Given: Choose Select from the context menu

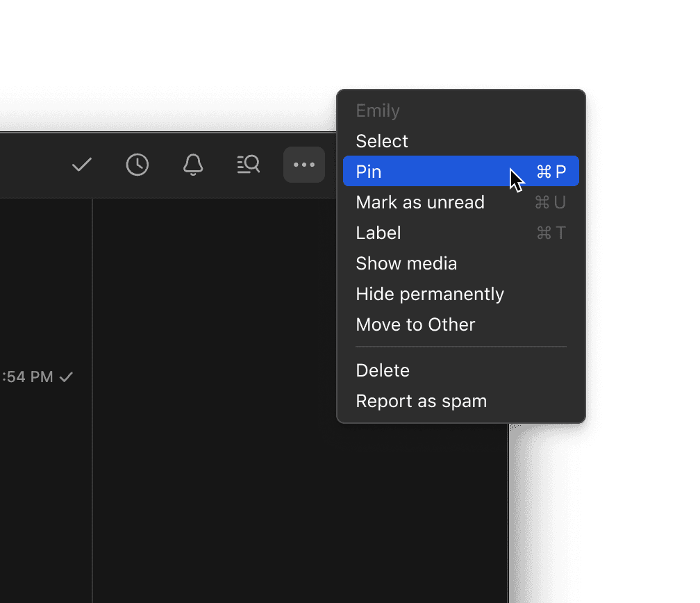Looking at the screenshot, I should click(382, 141).
